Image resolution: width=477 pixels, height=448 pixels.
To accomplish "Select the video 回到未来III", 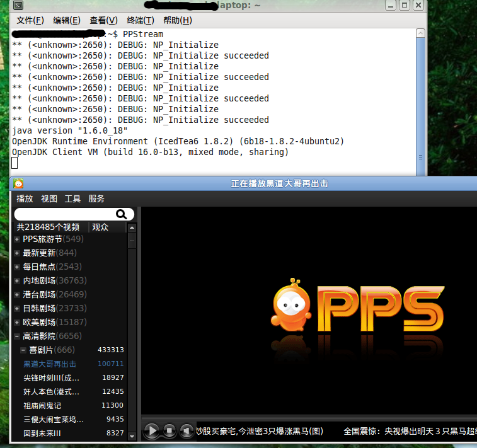I will pos(42,434).
